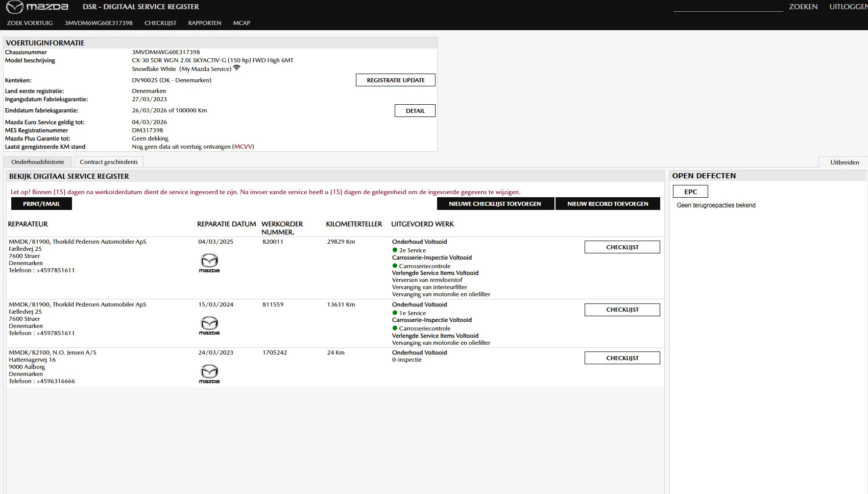Click green dot beside 2e Service
Screen dimensions: 868x494
click(395, 250)
